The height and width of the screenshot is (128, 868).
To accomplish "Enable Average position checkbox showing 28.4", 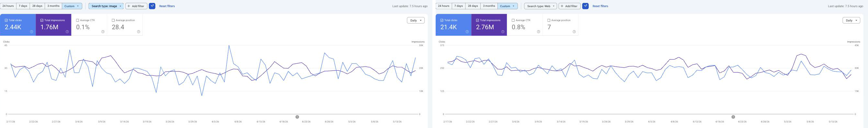I will click(x=113, y=20).
